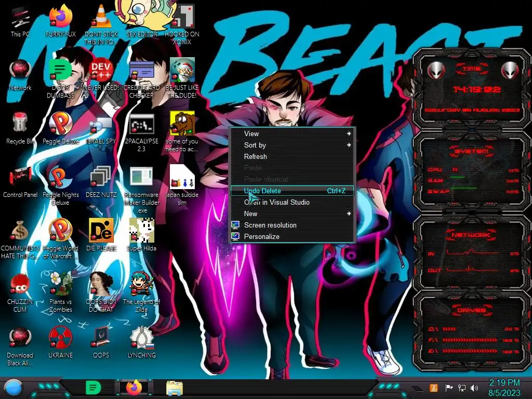Select the Peggle Deluxe shortcut

[61, 128]
